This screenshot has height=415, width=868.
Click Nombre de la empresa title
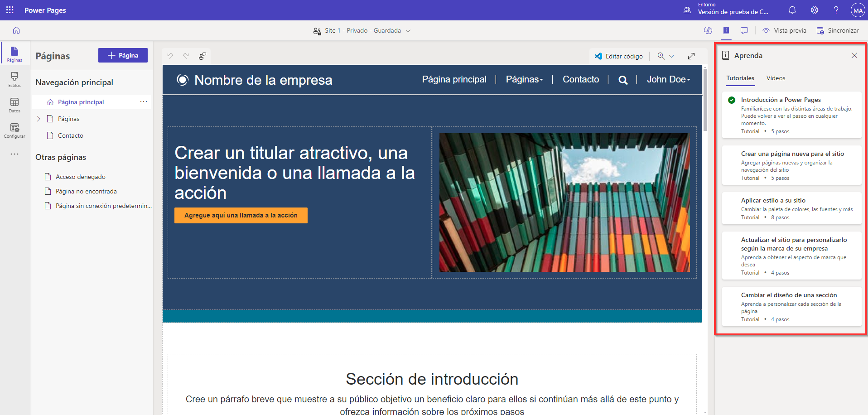coord(263,80)
